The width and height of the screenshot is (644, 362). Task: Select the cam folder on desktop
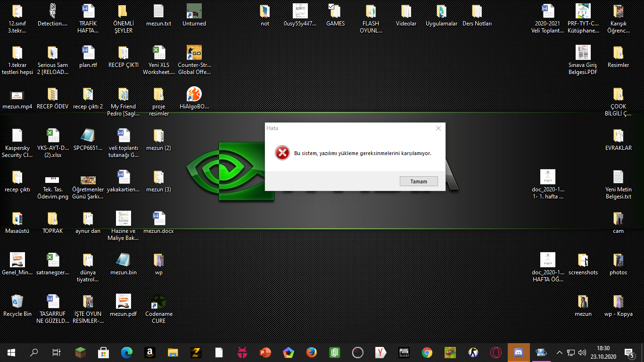[619, 222]
